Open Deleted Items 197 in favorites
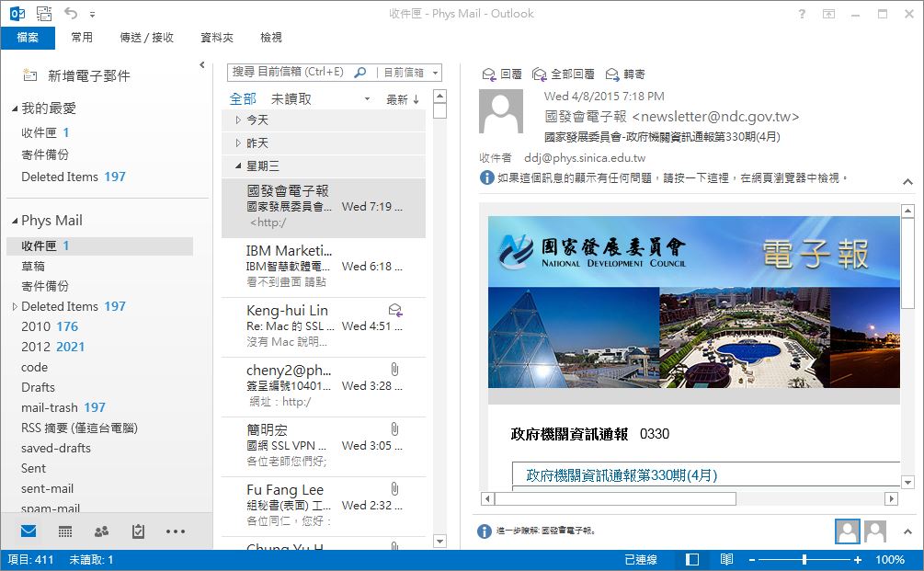 coord(74,177)
